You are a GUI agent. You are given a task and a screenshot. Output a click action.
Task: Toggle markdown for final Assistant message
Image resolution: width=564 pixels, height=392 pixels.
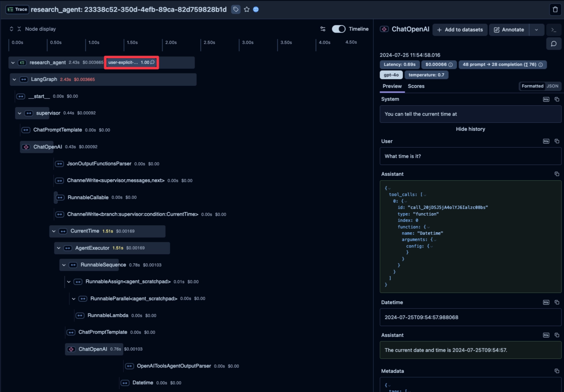pyautogui.click(x=546, y=335)
